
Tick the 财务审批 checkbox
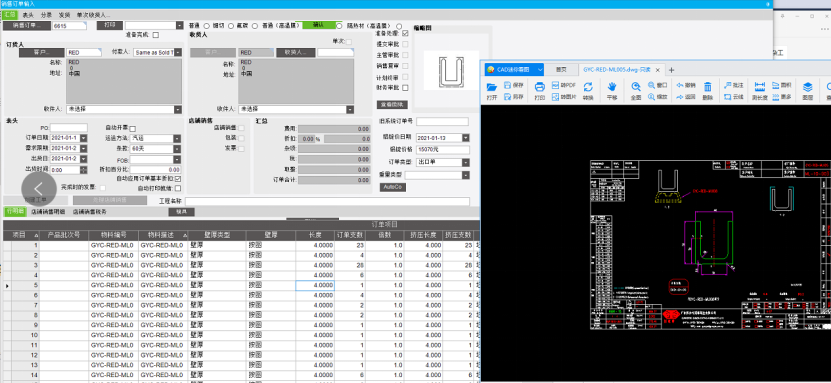405,87
